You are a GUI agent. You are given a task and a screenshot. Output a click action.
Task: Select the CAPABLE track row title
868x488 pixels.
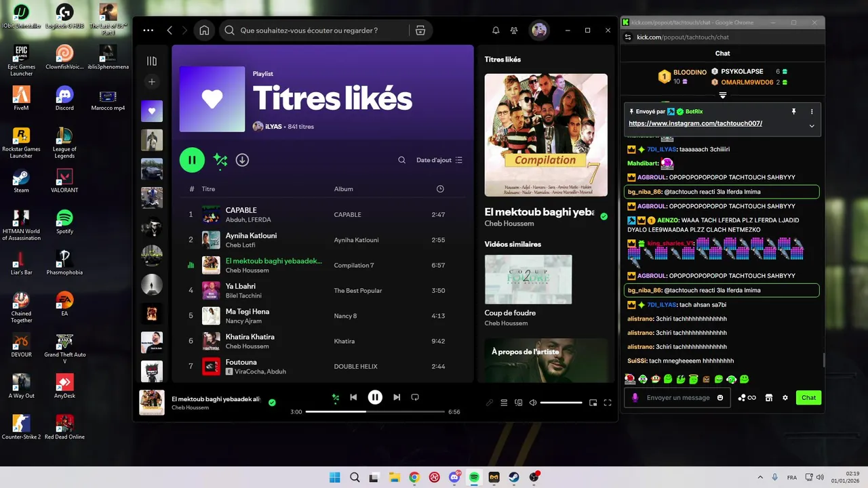(x=241, y=210)
